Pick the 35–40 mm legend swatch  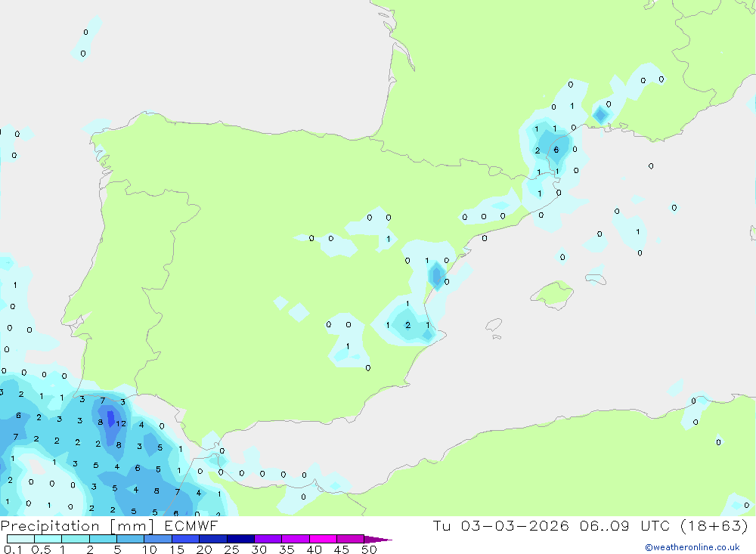point(296,539)
